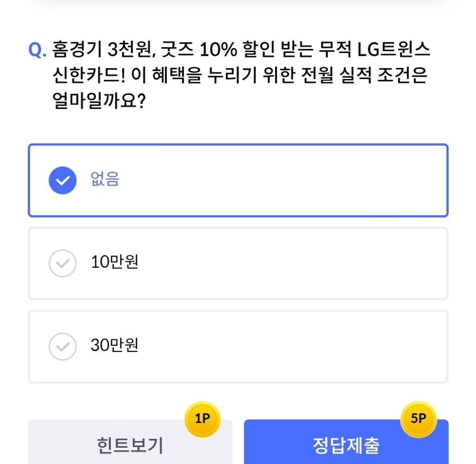Click the question's last line 얼마일까요?
The height and width of the screenshot is (464, 476).
tap(100, 101)
